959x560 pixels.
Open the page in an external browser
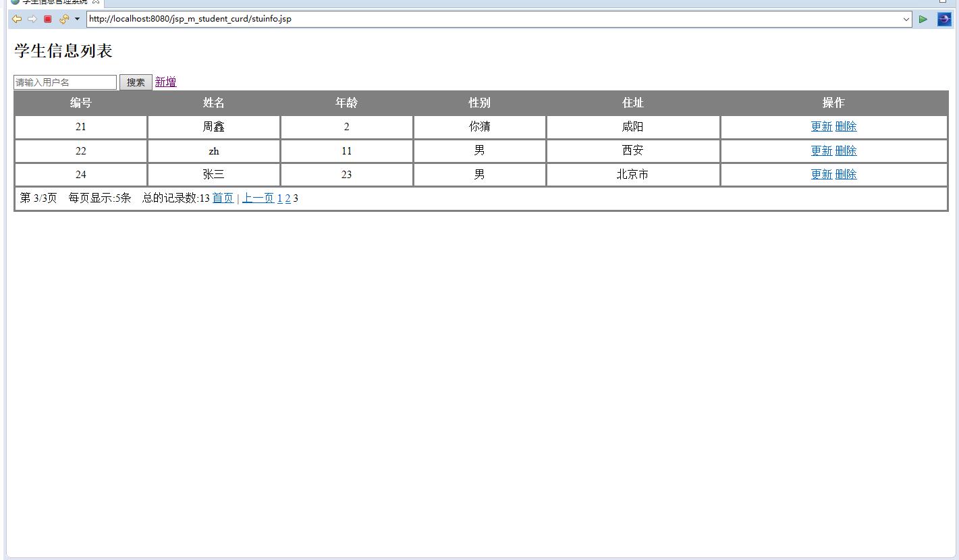coord(944,19)
